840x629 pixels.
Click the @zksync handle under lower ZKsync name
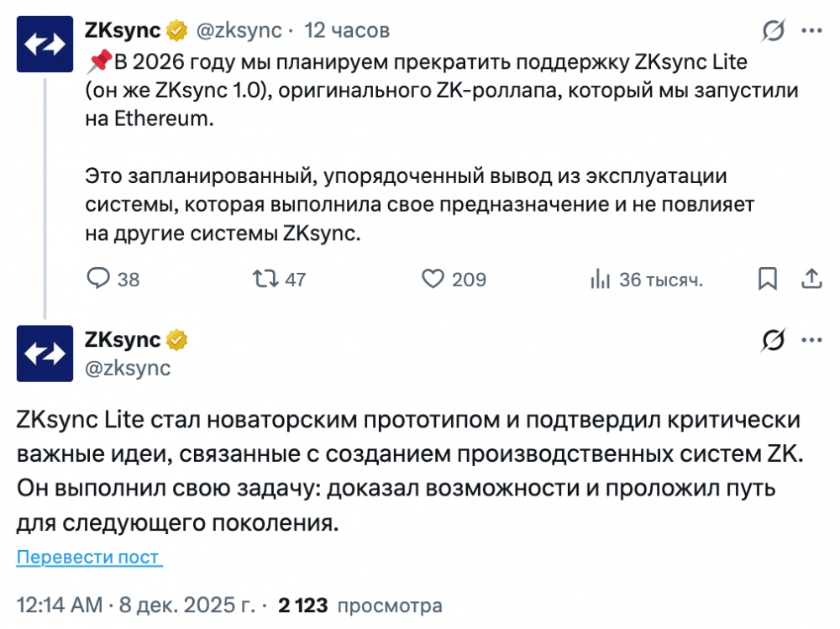[x=127, y=367]
